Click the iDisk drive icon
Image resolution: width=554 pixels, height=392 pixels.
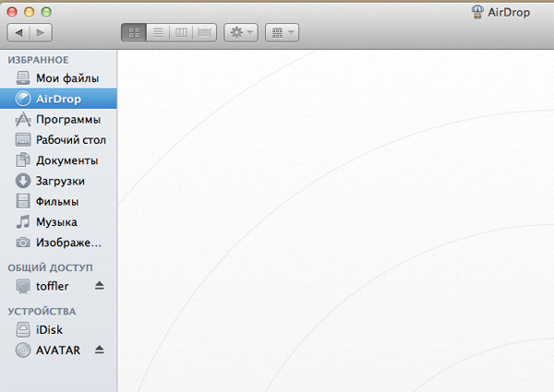(x=23, y=329)
